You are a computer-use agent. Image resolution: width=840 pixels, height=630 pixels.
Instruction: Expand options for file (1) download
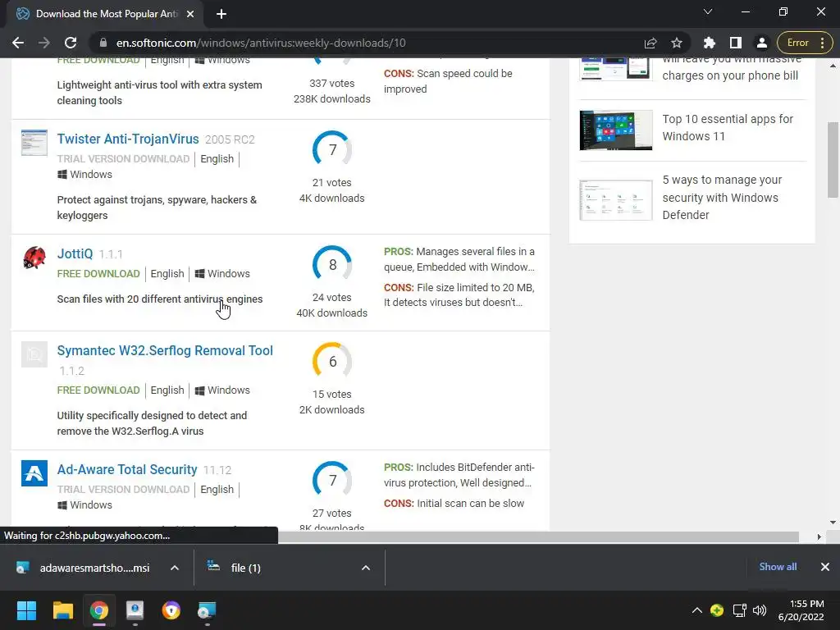pyautogui.click(x=366, y=568)
